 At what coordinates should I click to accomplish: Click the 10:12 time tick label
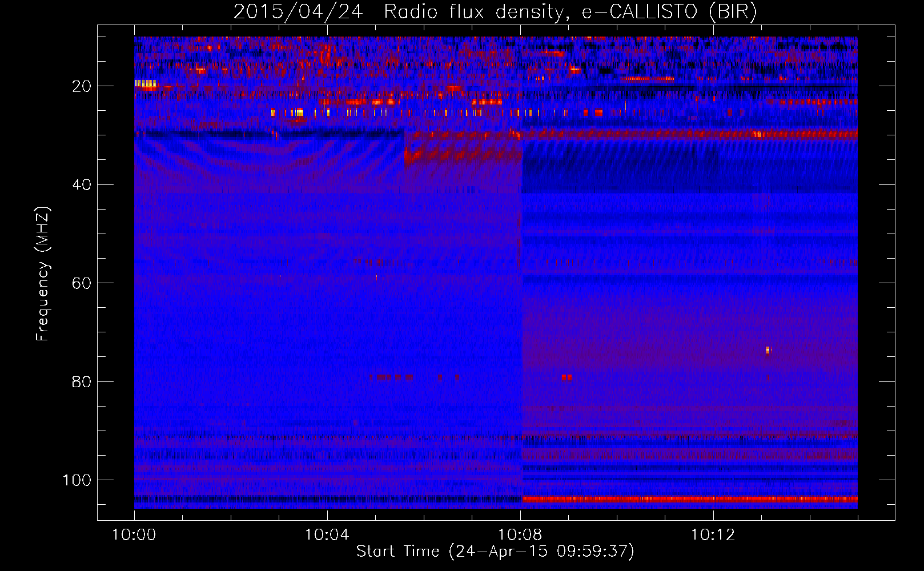tap(713, 535)
